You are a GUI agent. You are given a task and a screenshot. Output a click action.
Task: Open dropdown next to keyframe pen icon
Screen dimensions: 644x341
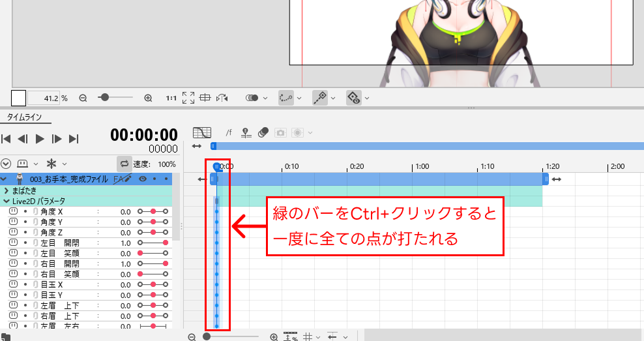coord(333,98)
